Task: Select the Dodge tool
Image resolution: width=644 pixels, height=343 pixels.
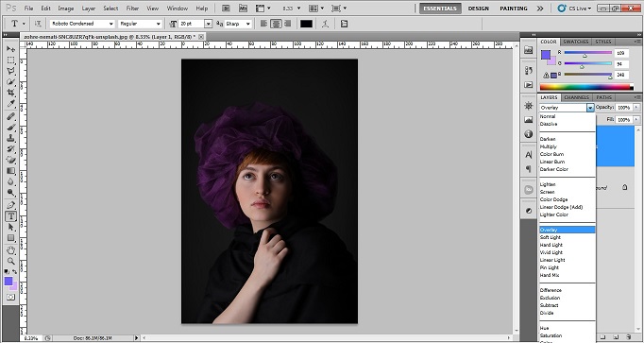Action: coord(10,192)
